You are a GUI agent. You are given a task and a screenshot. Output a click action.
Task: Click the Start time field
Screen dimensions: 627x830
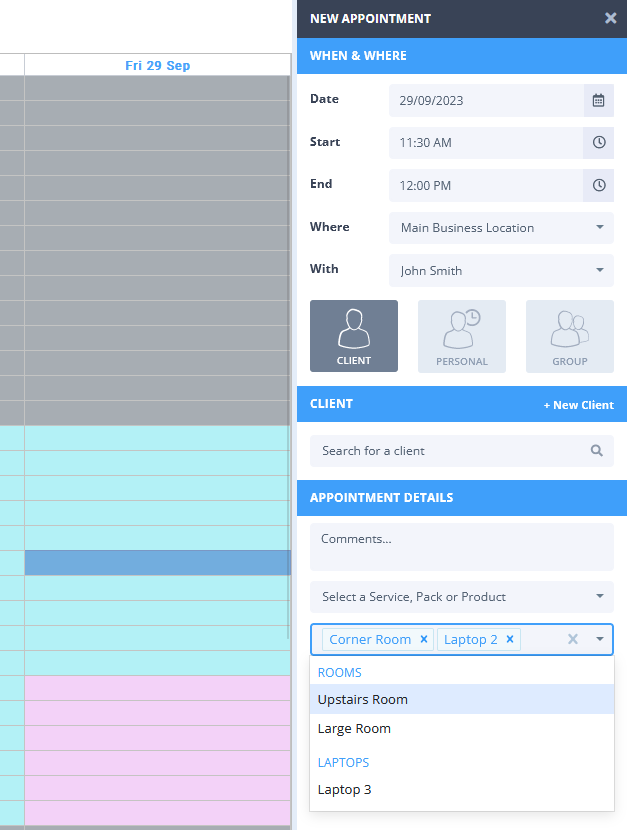(486, 142)
